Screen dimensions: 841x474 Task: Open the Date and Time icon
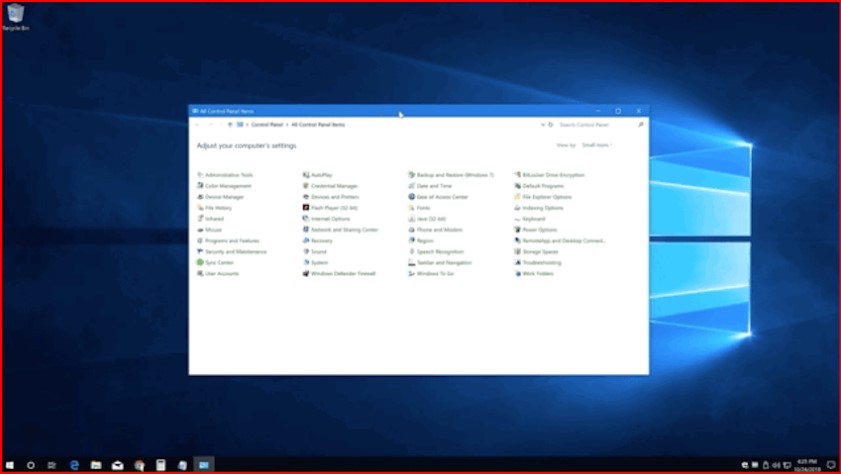[x=411, y=186]
